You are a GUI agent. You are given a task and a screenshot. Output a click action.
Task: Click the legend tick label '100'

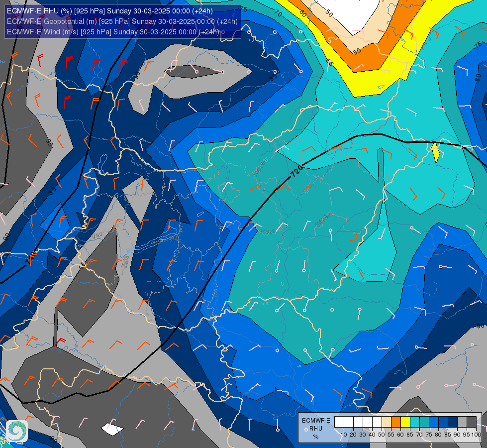(x=476, y=435)
